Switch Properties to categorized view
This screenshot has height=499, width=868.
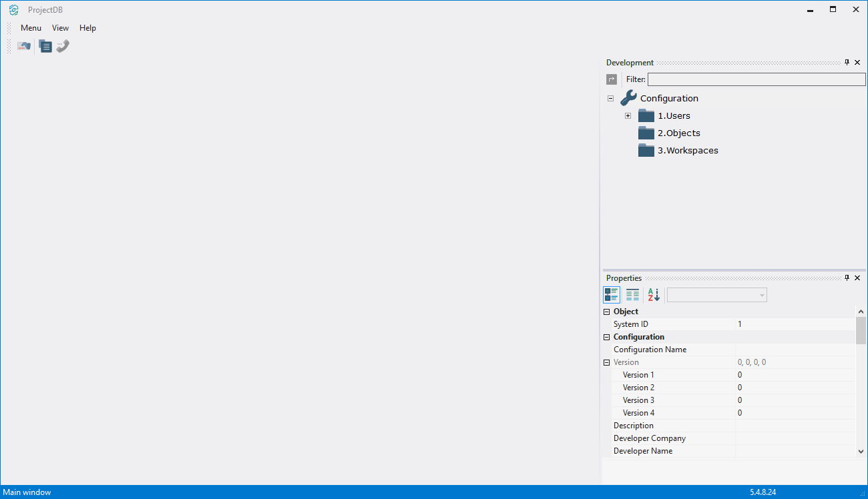point(612,295)
